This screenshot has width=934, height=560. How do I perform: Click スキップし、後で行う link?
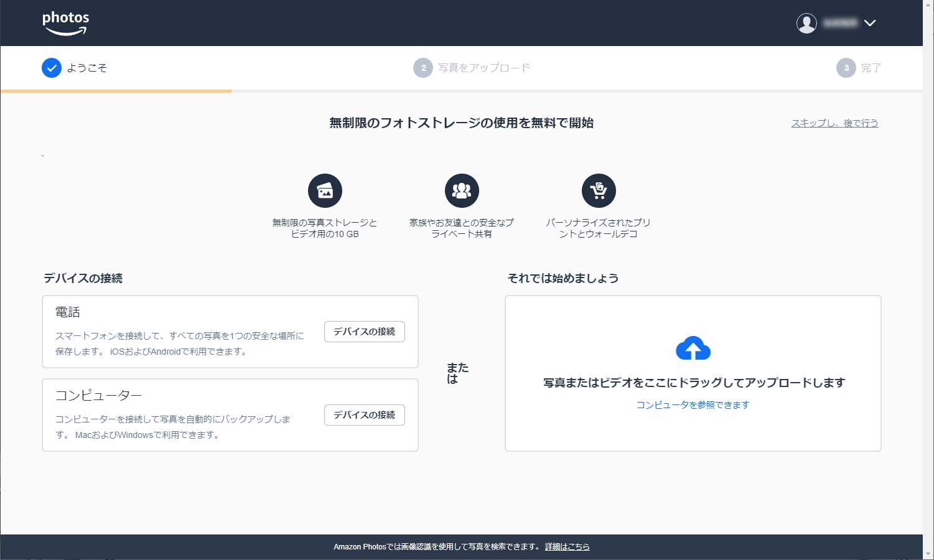834,123
